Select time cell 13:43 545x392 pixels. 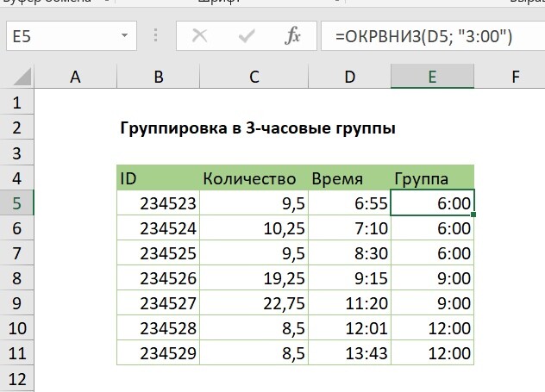coord(349,352)
